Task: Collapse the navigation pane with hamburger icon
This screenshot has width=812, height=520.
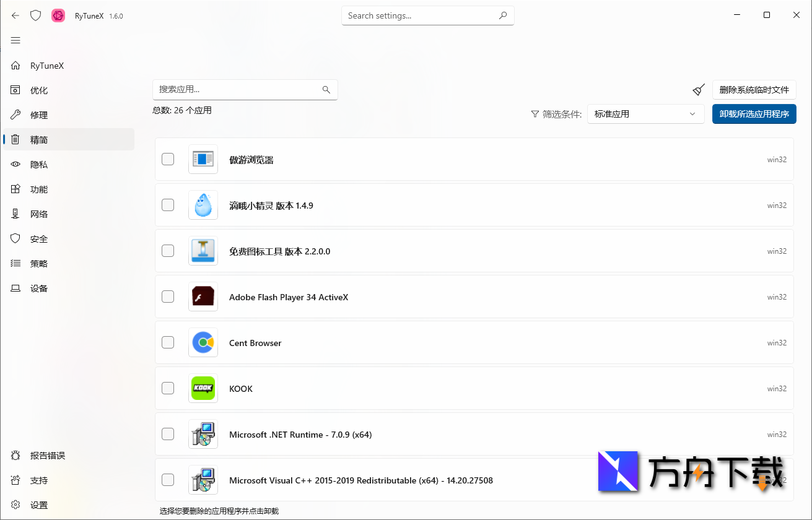Action: 15,40
